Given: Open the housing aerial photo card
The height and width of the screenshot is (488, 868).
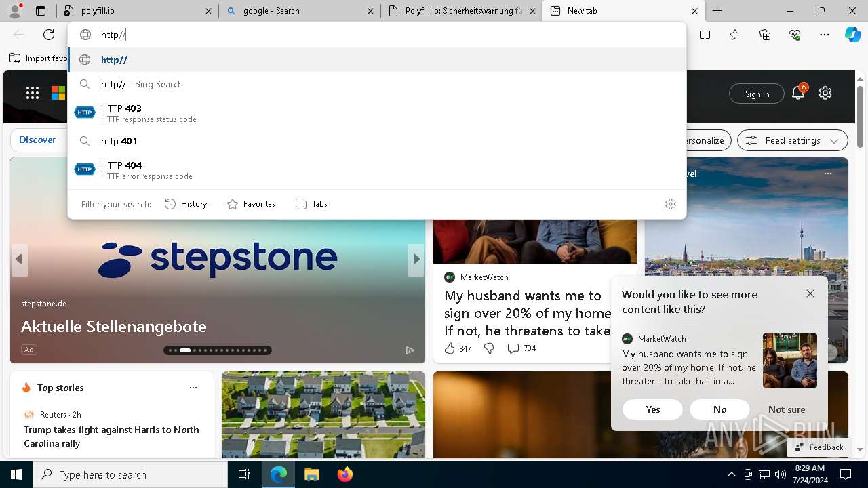Looking at the screenshot, I should click(x=323, y=415).
